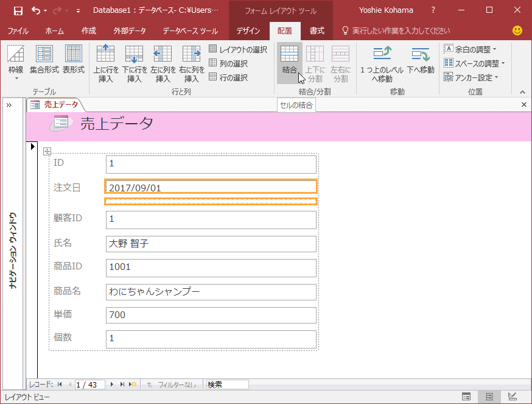The height and width of the screenshot is (404, 532).
Task: Select the 注文日 label
Action: point(67,188)
